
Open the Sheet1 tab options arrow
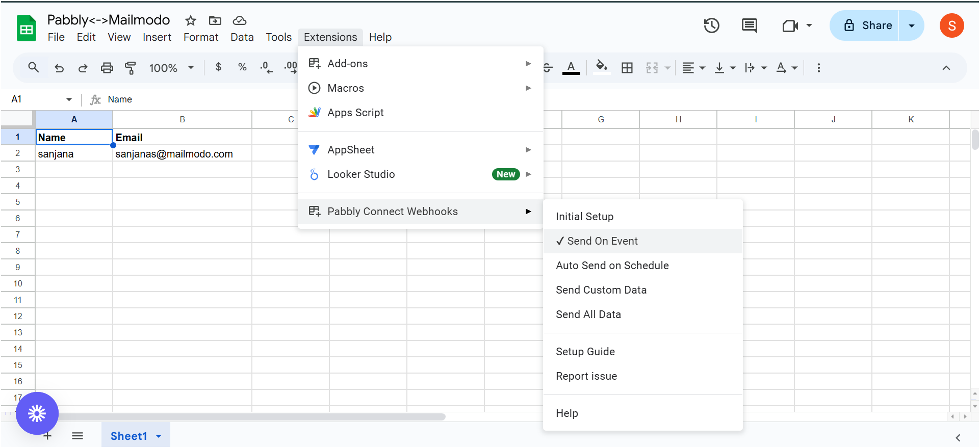[x=159, y=436]
